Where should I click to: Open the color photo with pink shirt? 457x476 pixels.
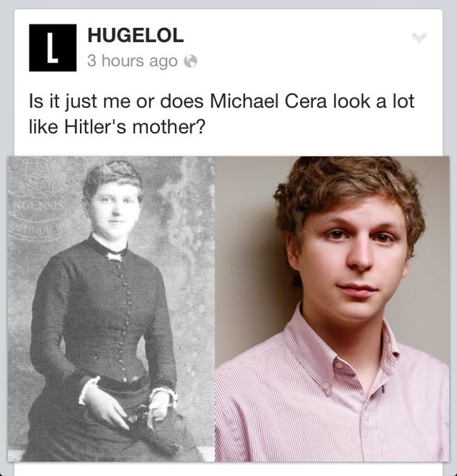[332, 309]
